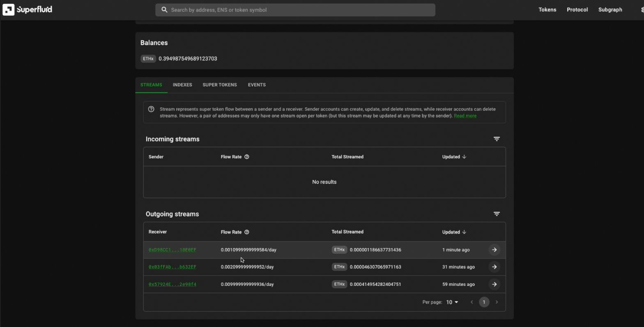The image size is (644, 327).
Task: Switch to the Events tab
Action: [257, 85]
